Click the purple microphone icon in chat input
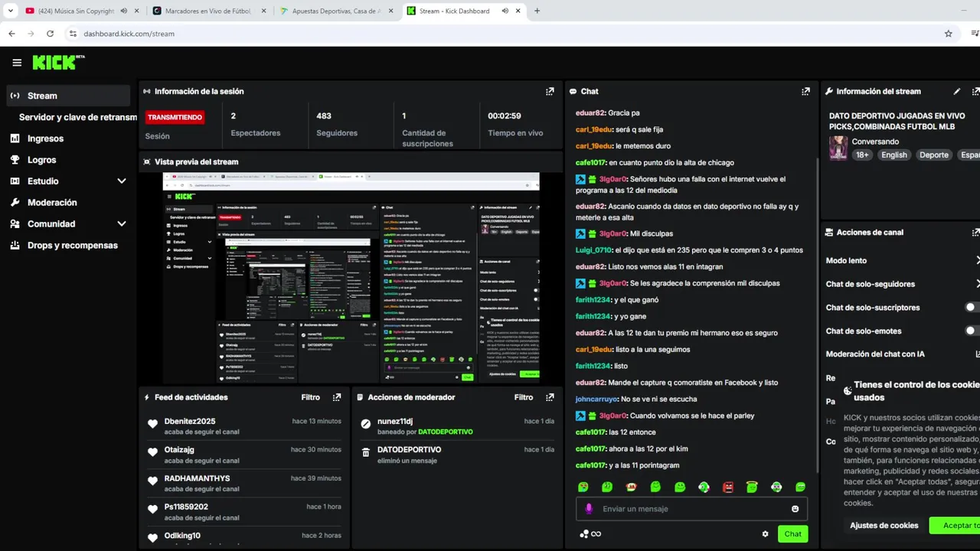This screenshot has width=980, height=551. click(589, 508)
